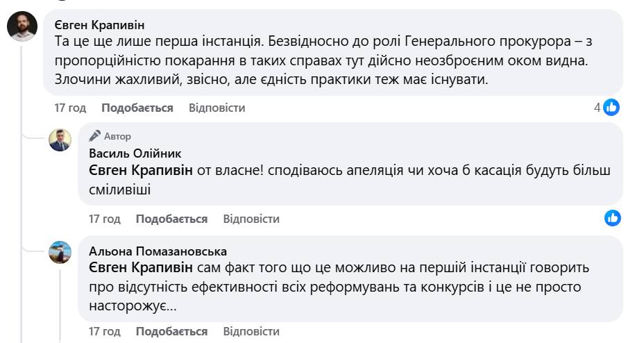
Task: Click Євген Крапивін's profile avatar
Action: 22,27
